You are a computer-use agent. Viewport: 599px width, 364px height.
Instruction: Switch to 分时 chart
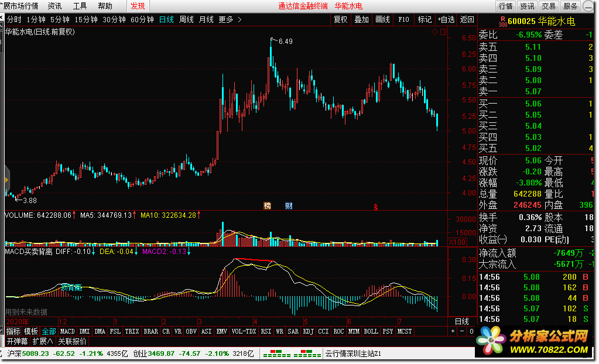(14, 19)
